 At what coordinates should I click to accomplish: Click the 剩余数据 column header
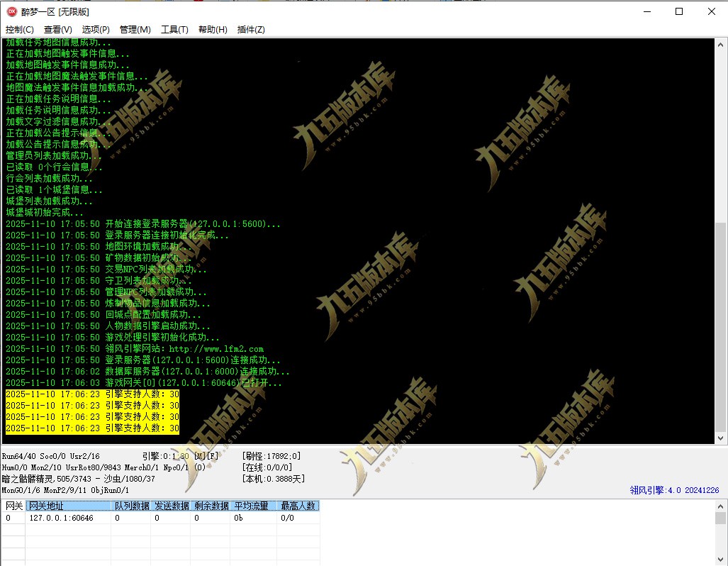pos(211,506)
